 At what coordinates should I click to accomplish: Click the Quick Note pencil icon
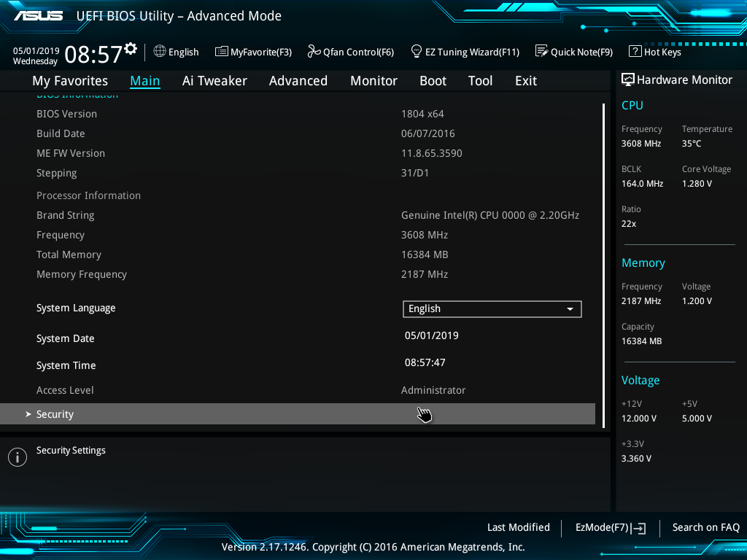[x=542, y=51]
